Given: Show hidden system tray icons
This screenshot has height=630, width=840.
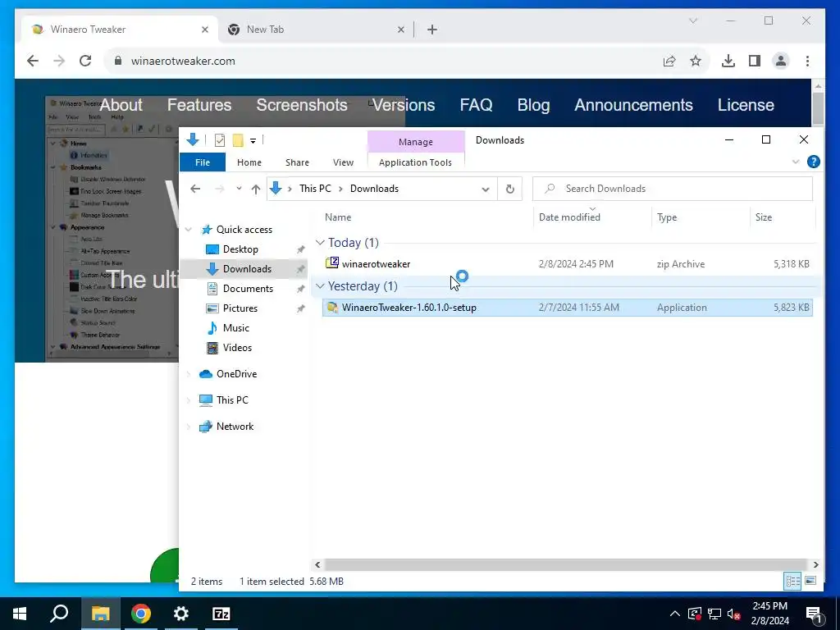Looking at the screenshot, I should pos(675,614).
